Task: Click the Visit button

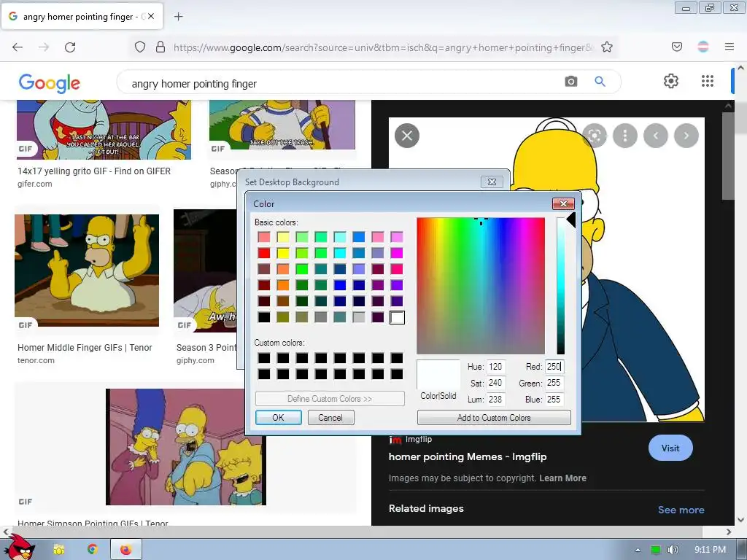Action: tap(670, 448)
